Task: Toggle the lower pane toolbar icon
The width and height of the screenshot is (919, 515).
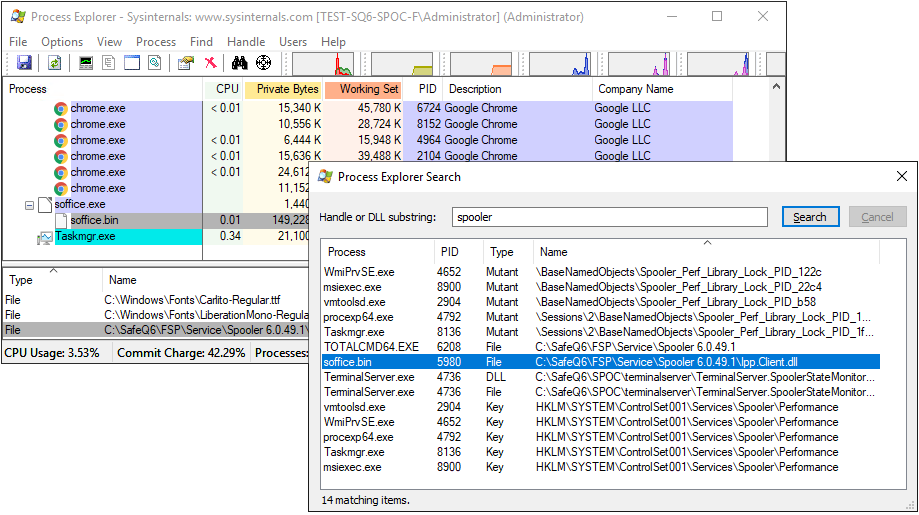Action: 132,63
